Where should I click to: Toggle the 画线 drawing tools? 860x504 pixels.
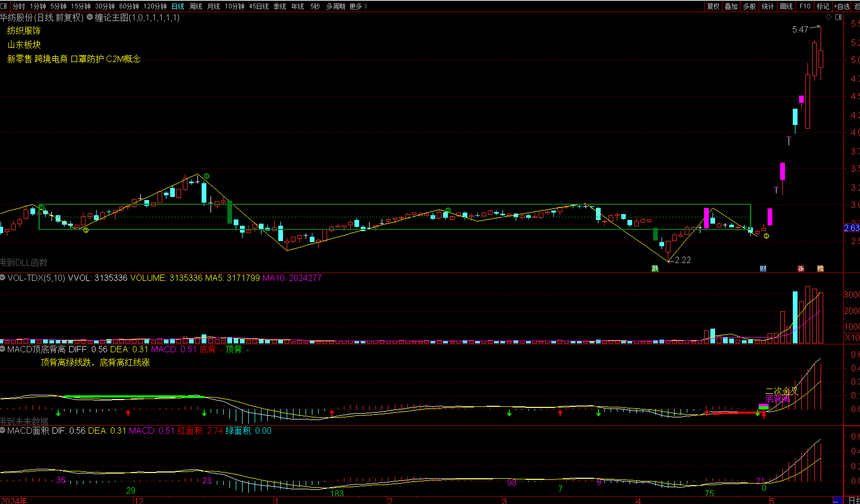point(786,6)
